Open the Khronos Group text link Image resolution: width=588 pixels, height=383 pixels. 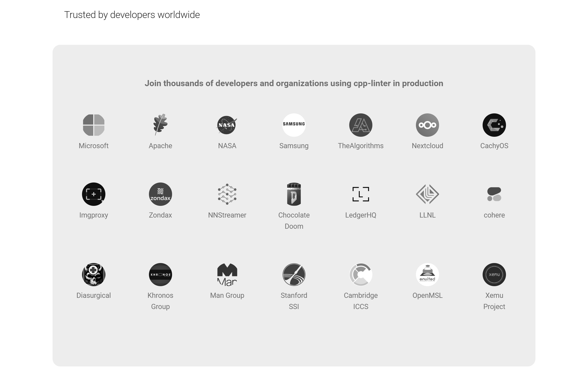point(160,301)
